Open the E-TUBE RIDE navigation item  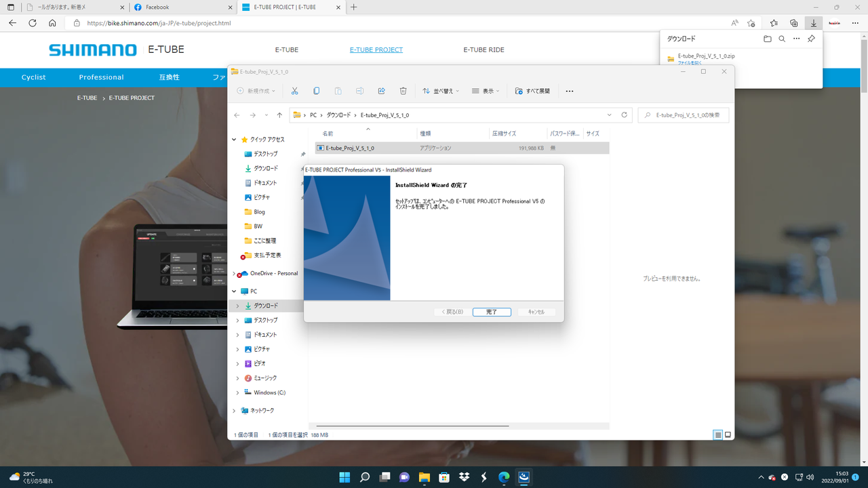click(x=484, y=49)
